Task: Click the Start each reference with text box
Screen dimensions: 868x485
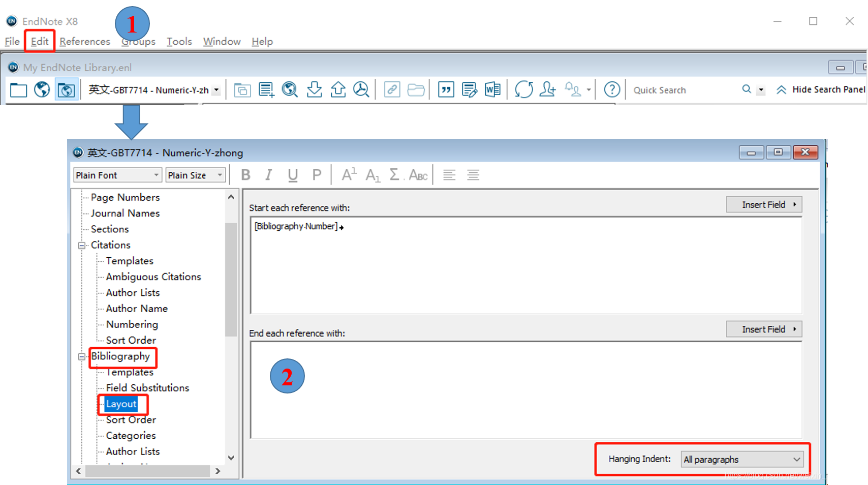Action: pos(526,265)
